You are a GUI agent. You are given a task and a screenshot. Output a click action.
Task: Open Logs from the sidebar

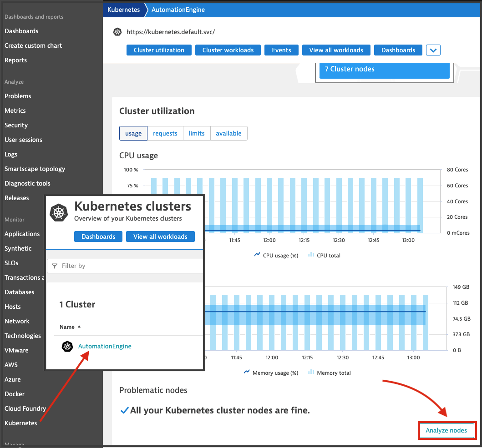[11, 154]
